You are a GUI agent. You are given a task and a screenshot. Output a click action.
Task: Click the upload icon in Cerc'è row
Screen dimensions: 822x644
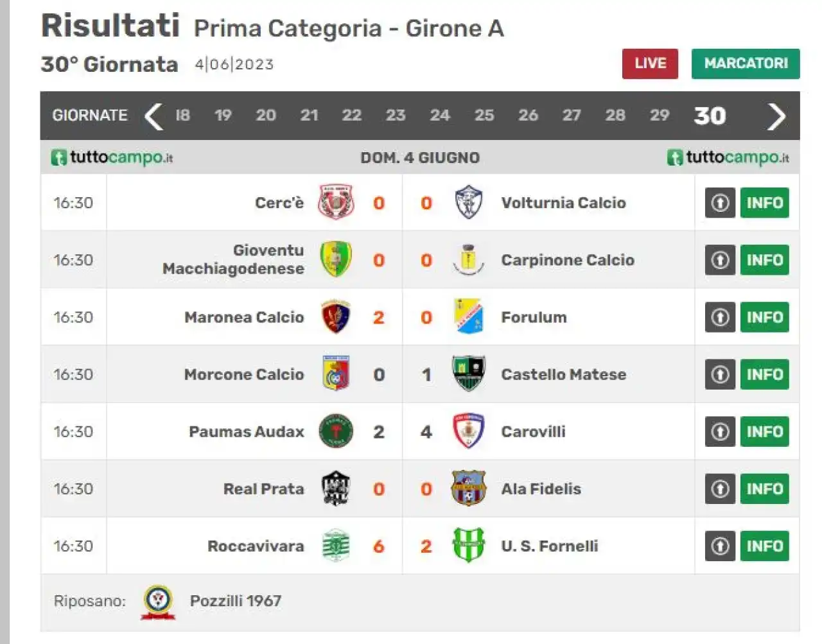pyautogui.click(x=720, y=203)
